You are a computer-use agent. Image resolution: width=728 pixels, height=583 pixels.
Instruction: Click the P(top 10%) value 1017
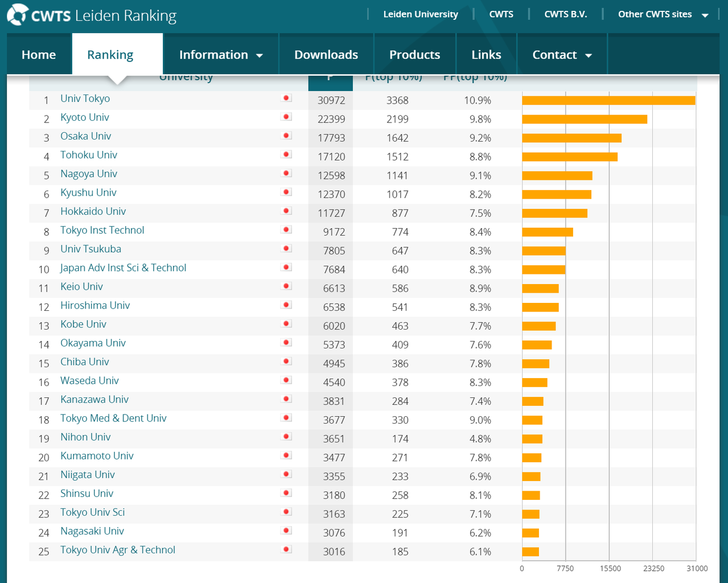tap(397, 194)
